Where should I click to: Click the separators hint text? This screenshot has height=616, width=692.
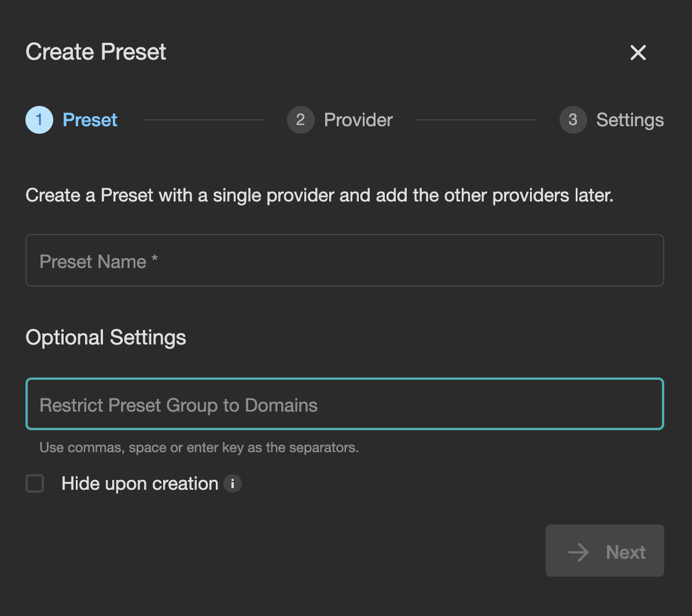[199, 448]
